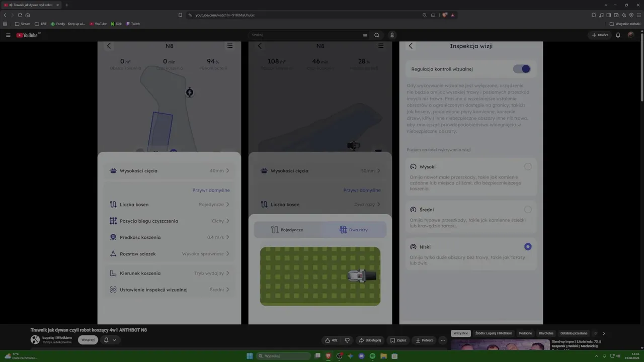Open Discord from the taskbar
Screen dimensions: 644x362
(361, 356)
